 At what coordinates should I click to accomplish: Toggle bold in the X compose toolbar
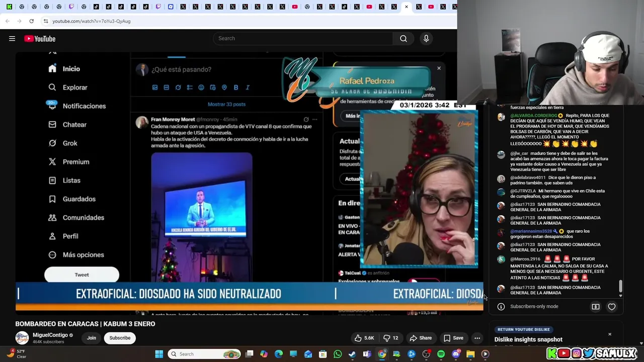tap(236, 87)
